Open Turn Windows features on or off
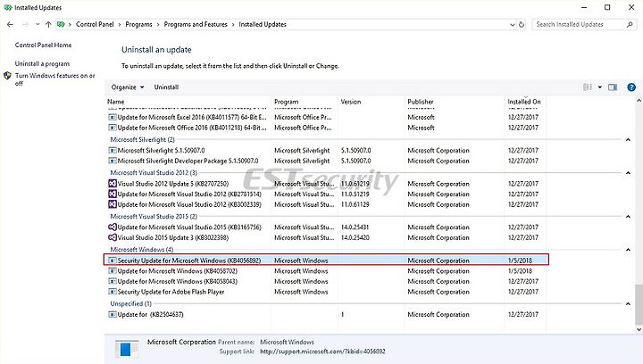Screen dimensions: 643x364 55,79
